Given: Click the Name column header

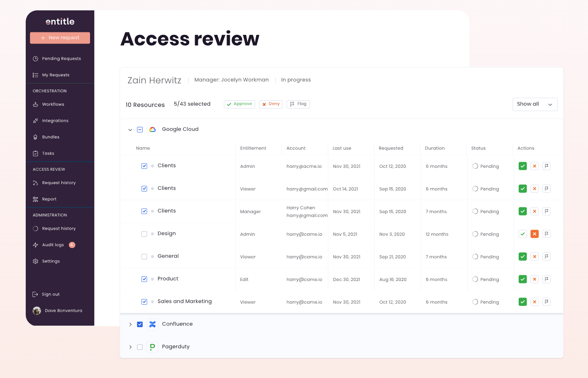Looking at the screenshot, I should click(x=143, y=148).
